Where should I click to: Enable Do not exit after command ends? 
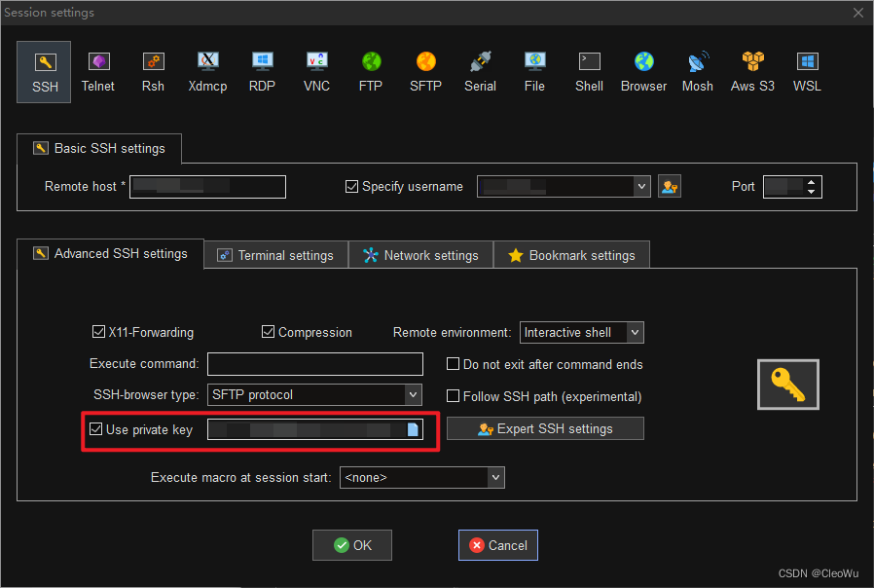pyautogui.click(x=454, y=364)
